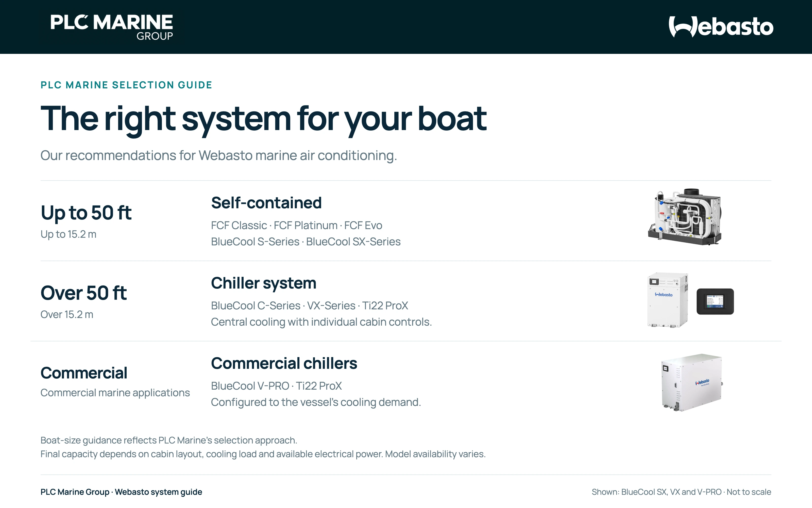Click footer 'PLC Marine Group · Webasto system guide'
The image size is (812, 508).
[121, 492]
